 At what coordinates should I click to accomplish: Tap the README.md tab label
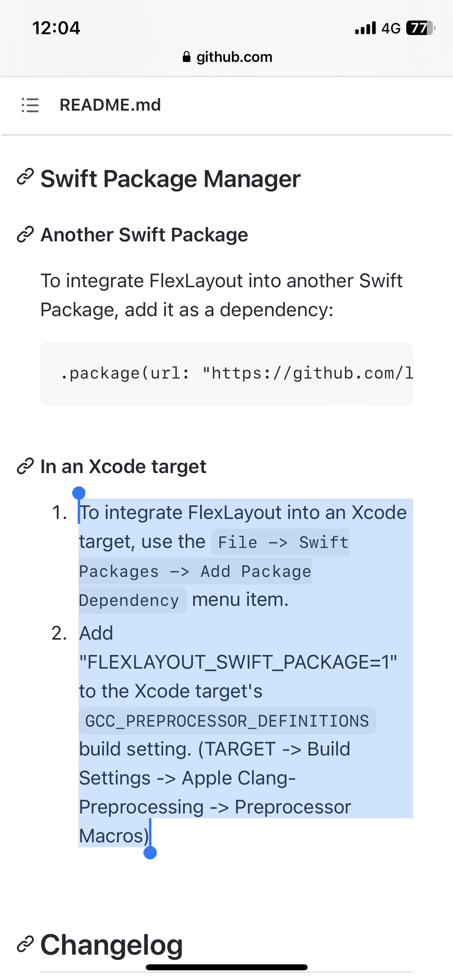coord(110,105)
